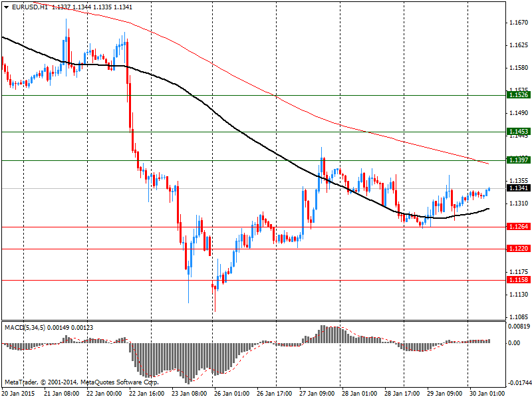This screenshot has width=532, height=399.
Task: Click the 1.1355 price axis value
Action: point(519,181)
